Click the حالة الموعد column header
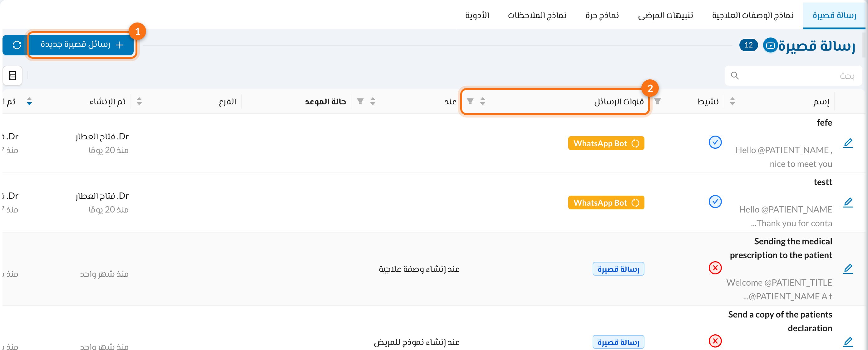868x350 pixels. [325, 102]
